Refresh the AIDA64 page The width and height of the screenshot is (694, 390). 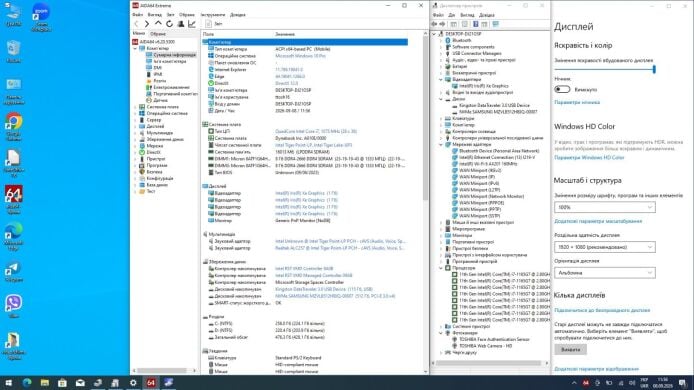point(169,24)
